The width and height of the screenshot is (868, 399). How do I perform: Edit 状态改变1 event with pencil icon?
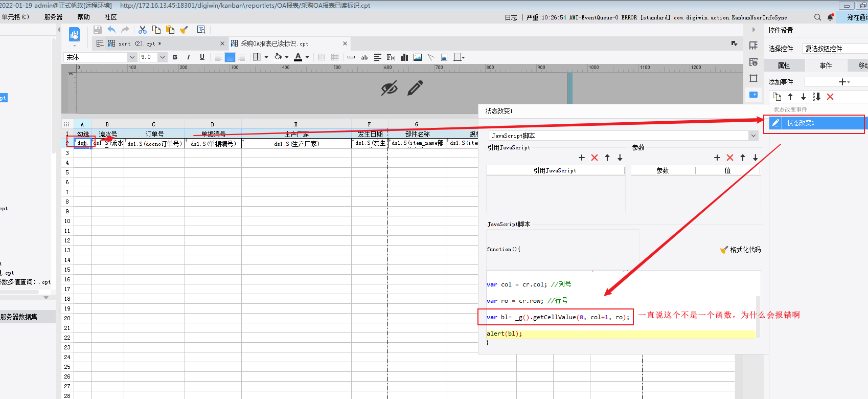(x=775, y=123)
